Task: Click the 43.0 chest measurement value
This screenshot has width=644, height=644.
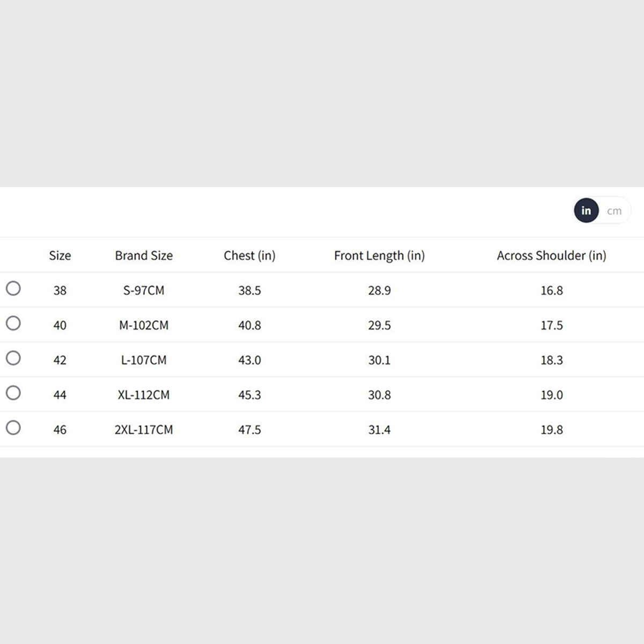Action: click(x=250, y=360)
